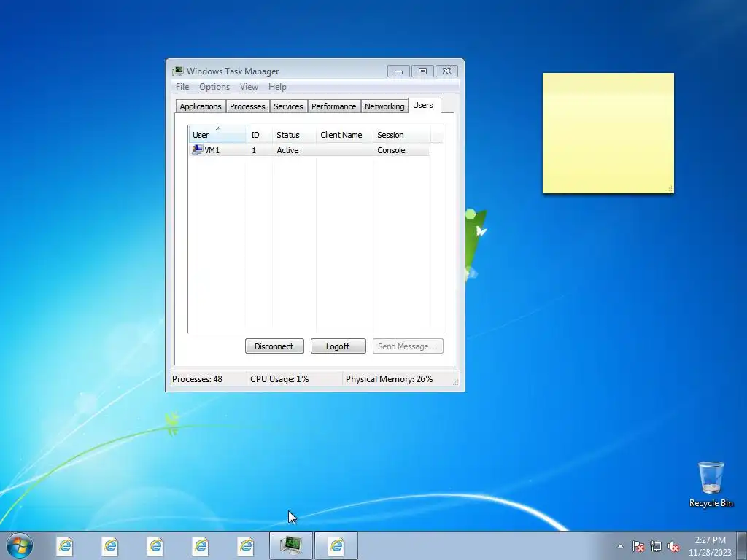Viewport: 747px width, 560px height.
Task: Click the Task Manager taskbar button
Action: 290,545
